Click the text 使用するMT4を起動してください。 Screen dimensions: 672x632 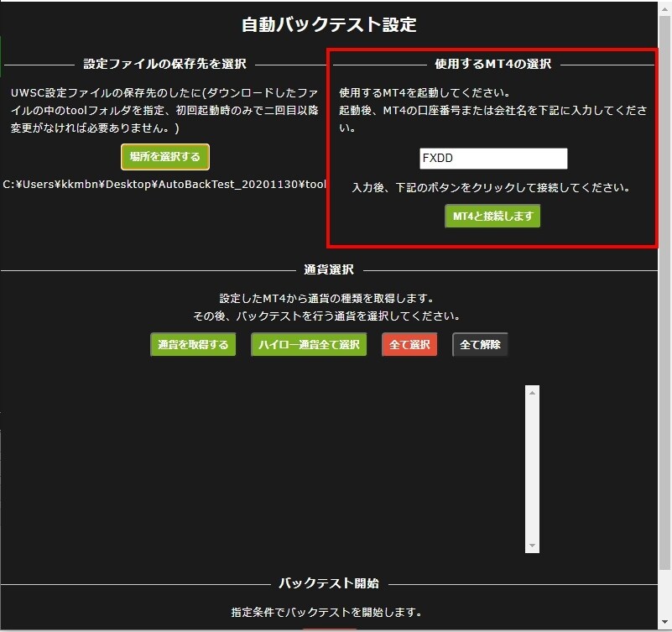click(x=425, y=93)
